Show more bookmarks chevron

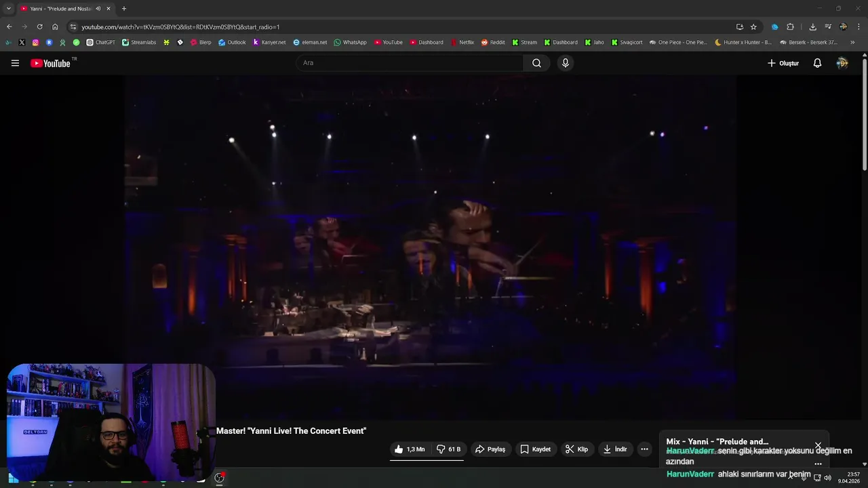click(852, 42)
